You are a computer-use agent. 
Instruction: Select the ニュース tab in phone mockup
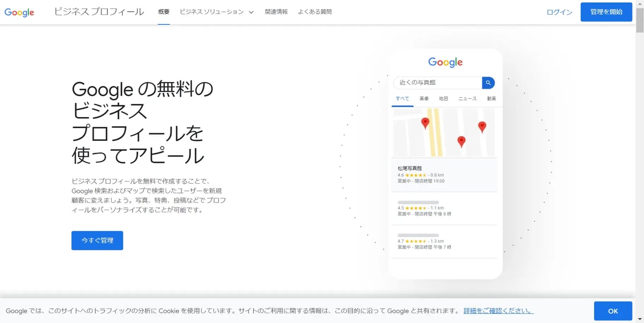click(467, 99)
